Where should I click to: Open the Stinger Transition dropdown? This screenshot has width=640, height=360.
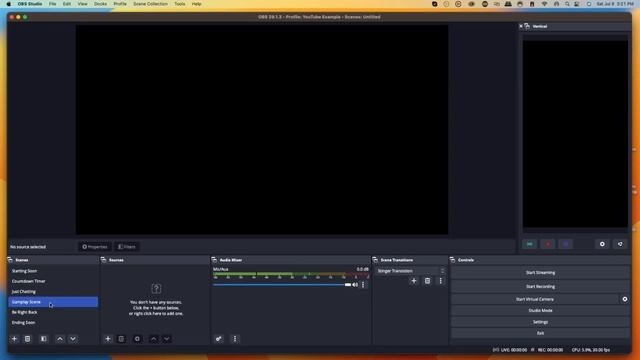(410, 271)
